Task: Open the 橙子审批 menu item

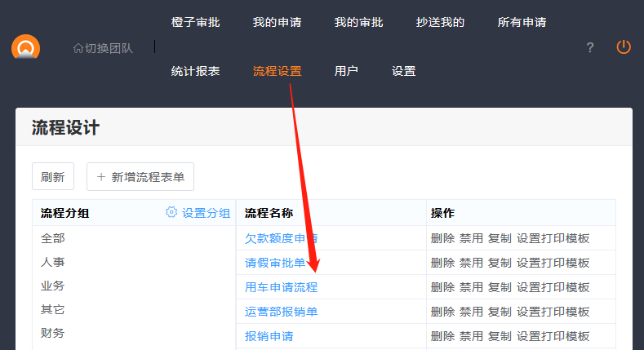Action: click(x=195, y=22)
